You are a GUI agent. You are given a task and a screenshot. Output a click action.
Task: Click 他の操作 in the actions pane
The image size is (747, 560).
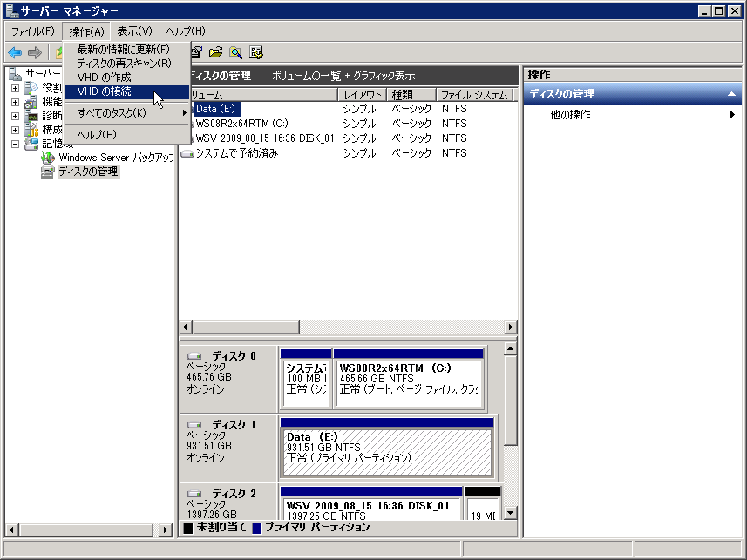coord(570,115)
